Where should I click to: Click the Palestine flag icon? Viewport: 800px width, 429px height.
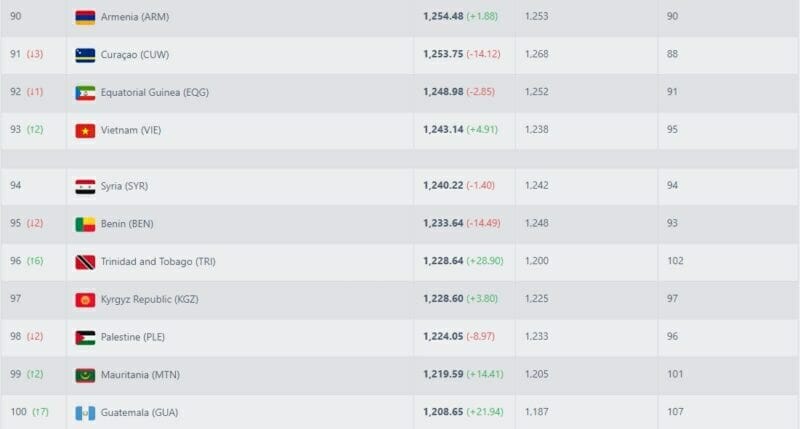85,337
